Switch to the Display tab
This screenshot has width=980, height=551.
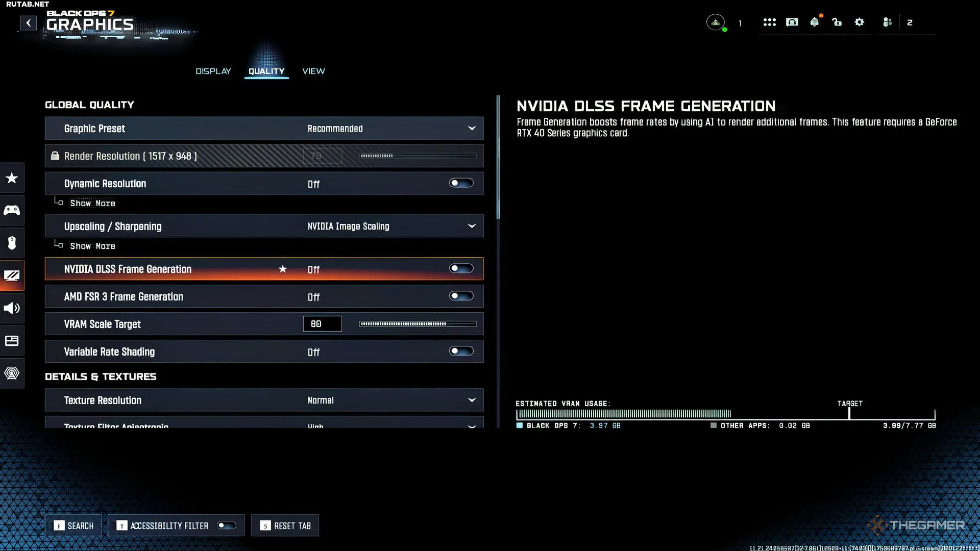pyautogui.click(x=213, y=71)
